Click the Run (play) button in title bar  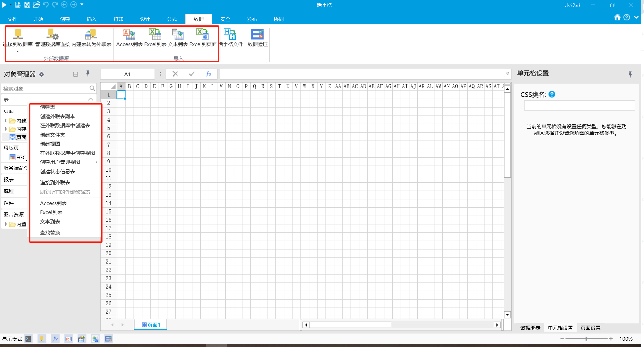4,5
